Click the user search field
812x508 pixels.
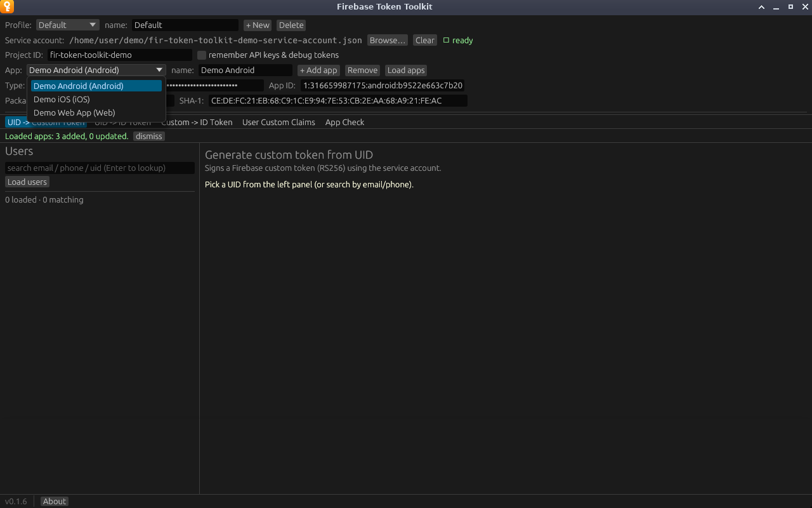pos(100,168)
